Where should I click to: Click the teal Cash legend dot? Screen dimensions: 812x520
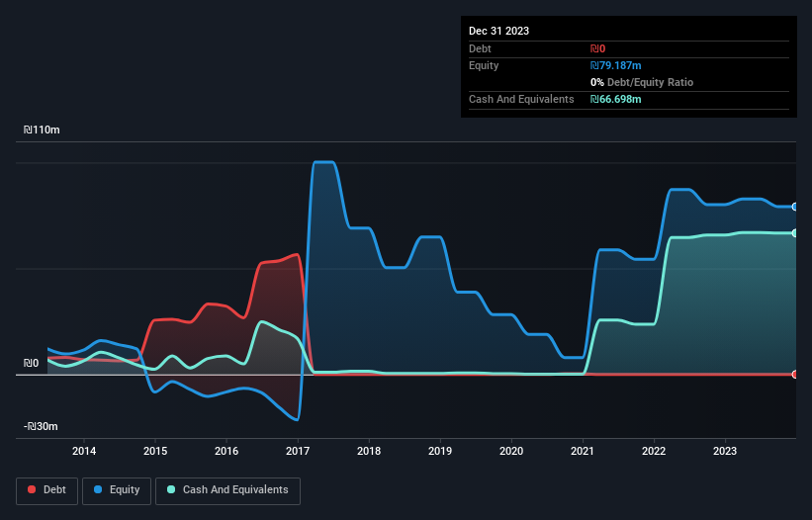(171, 489)
